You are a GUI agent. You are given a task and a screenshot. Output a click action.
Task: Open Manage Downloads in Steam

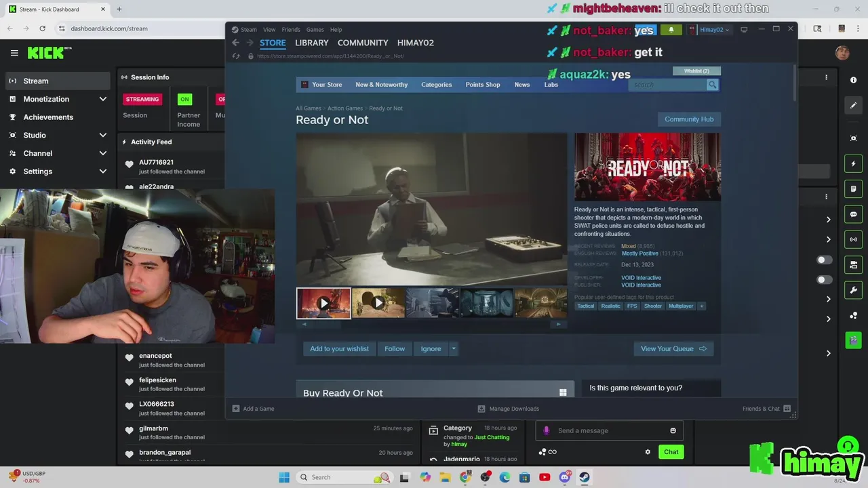[x=508, y=409]
